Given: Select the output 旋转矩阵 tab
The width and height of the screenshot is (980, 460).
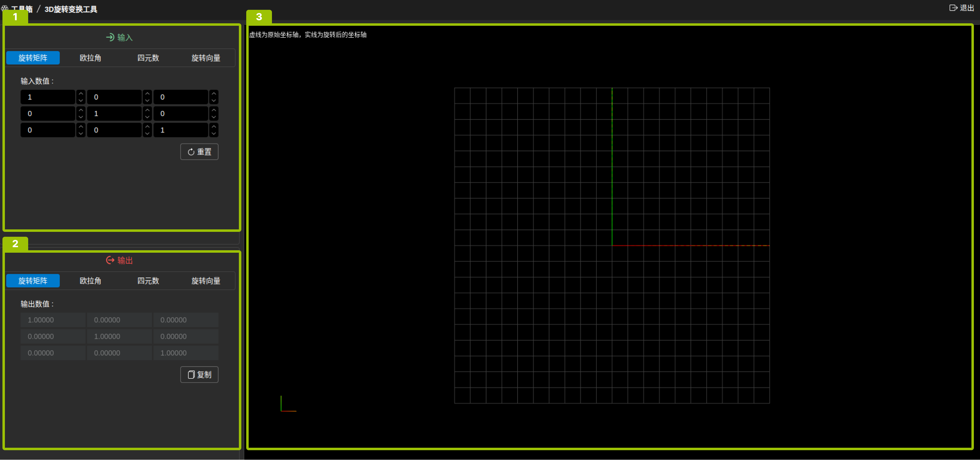Looking at the screenshot, I should (33, 281).
